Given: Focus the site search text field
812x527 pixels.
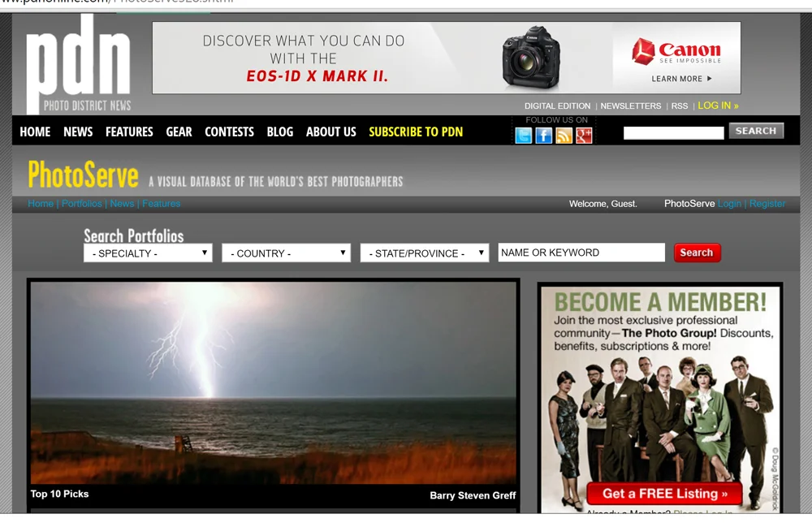Looking at the screenshot, I should pyautogui.click(x=674, y=133).
